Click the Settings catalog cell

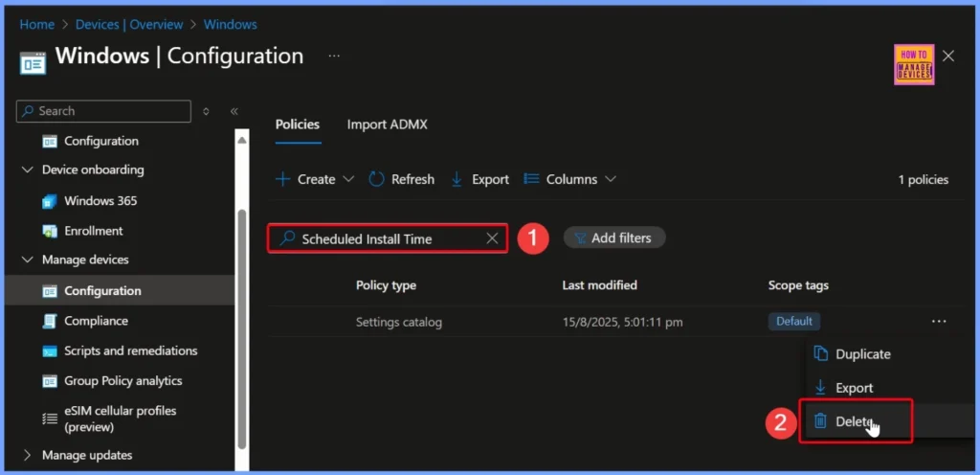coord(399,323)
